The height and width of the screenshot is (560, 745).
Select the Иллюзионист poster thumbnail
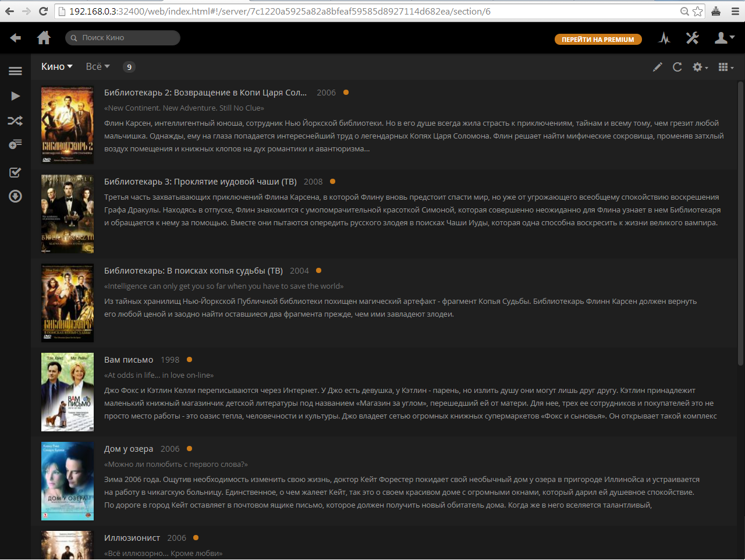68,545
